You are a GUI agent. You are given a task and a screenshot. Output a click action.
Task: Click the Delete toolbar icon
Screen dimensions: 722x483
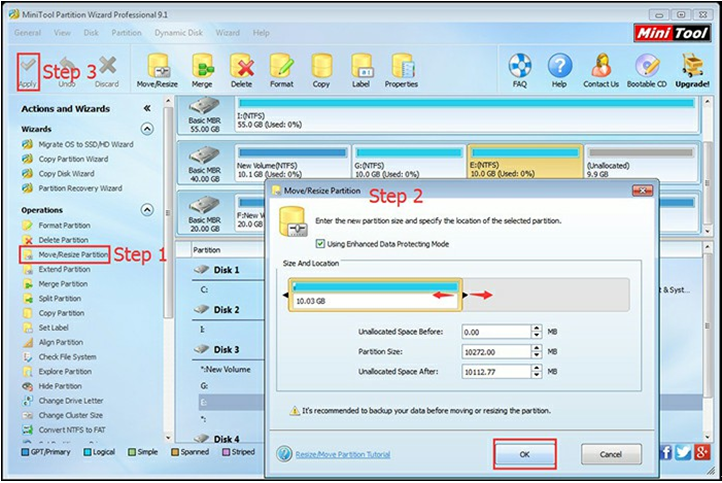(x=242, y=66)
